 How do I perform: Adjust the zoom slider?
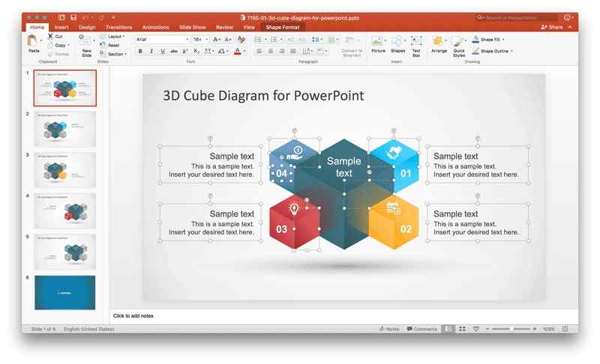tap(511, 329)
